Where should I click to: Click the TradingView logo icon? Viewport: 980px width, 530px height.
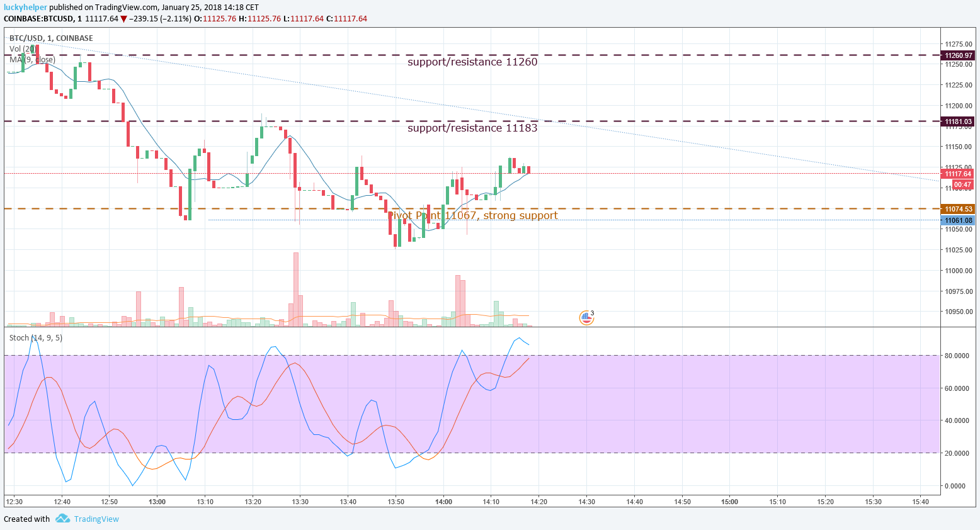click(62, 519)
